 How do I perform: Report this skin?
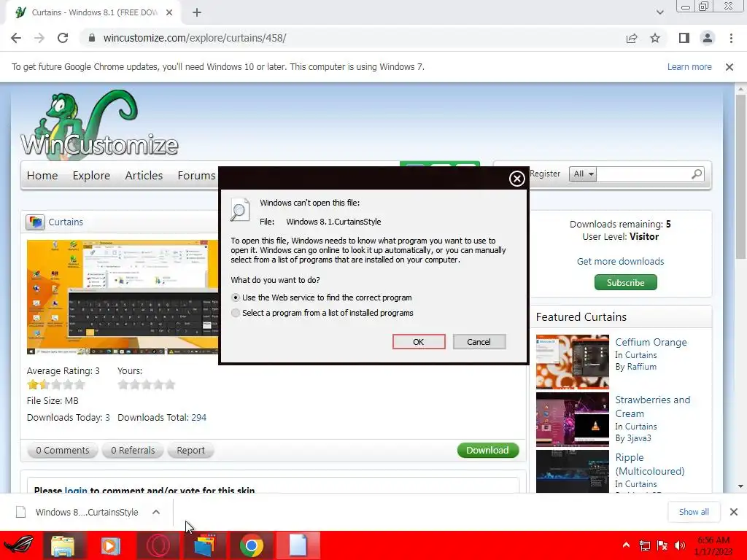coord(190,451)
